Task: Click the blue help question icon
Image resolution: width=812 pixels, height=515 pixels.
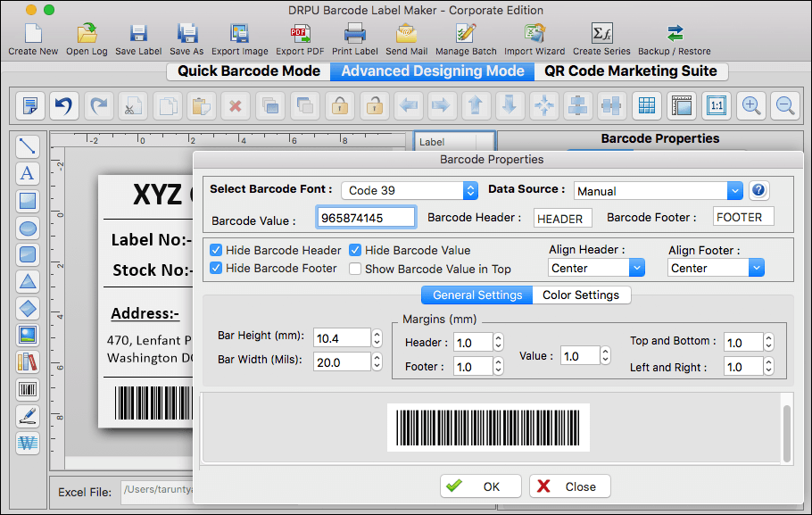Action: tap(758, 190)
